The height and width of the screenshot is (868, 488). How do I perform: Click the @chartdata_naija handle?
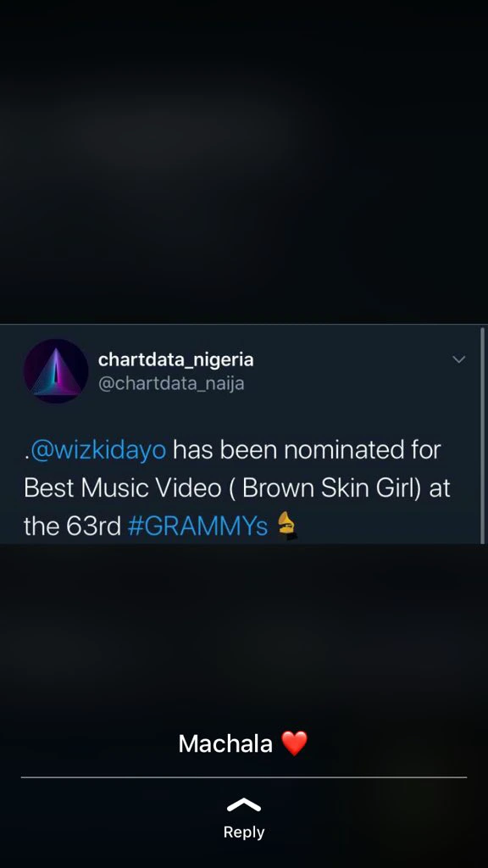pos(171,383)
